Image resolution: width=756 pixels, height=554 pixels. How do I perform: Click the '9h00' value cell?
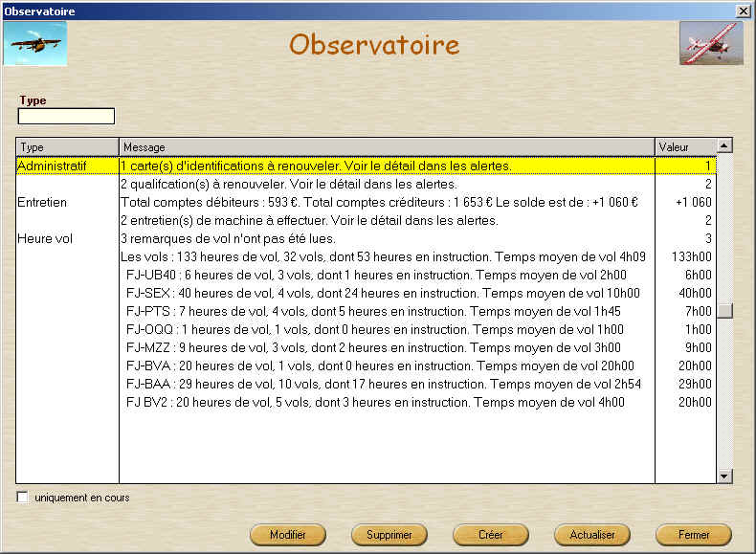coord(685,347)
